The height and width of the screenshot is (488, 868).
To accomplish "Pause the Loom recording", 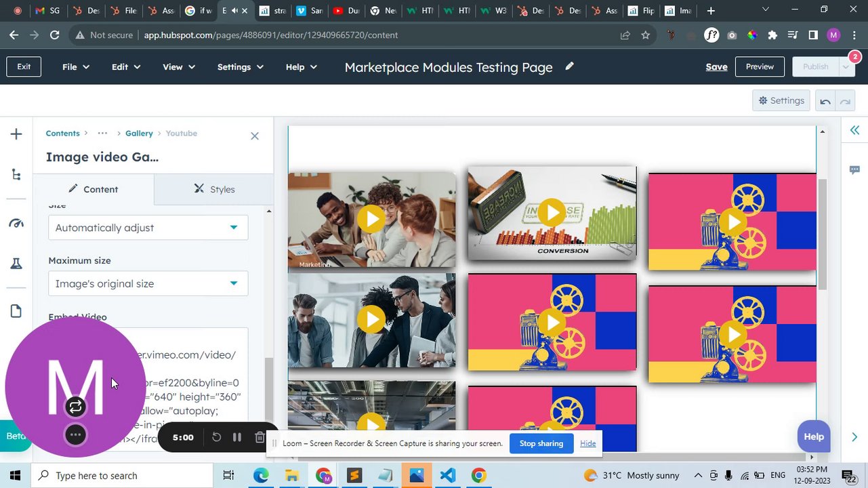I will click(x=237, y=437).
